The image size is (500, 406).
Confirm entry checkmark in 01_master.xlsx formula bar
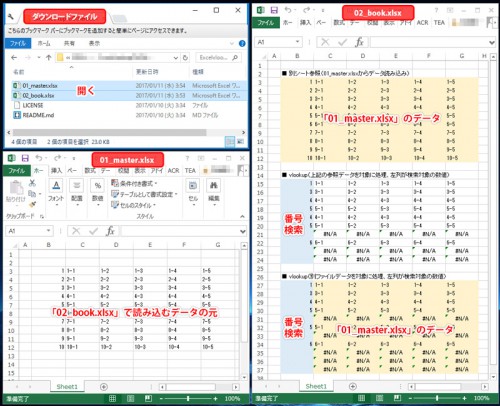93,231
